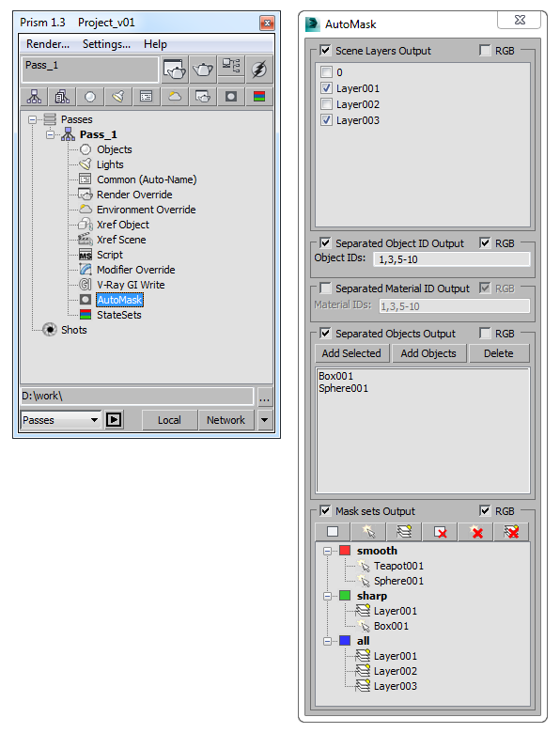
Task: Click the lightning bolt quick render icon
Action: pyautogui.click(x=259, y=70)
